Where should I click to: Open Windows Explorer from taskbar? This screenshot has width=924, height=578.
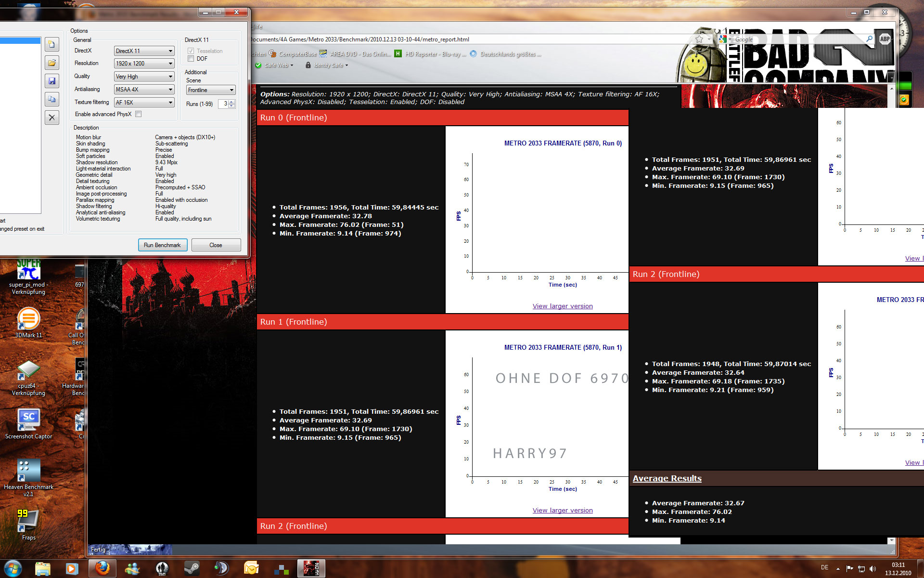pyautogui.click(x=42, y=568)
